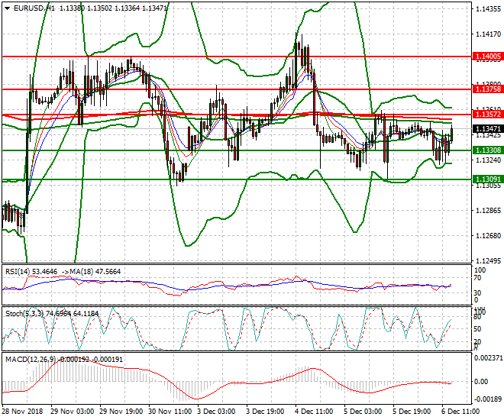Click the current price tag 1.13471

coord(487,129)
